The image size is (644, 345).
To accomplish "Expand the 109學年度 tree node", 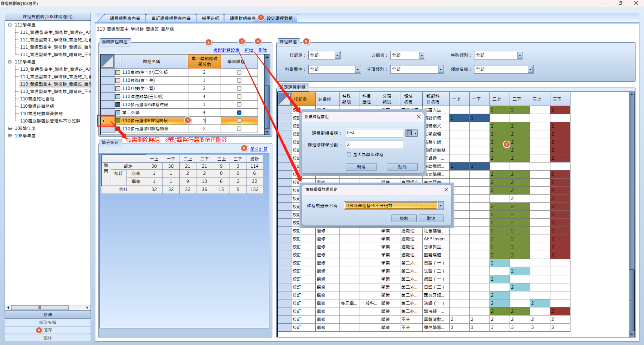I will [x=10, y=128].
